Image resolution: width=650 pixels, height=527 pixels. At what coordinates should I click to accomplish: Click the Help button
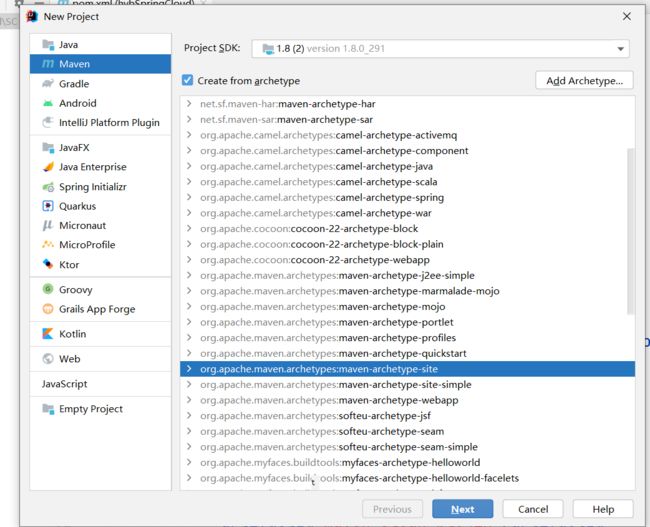[603, 509]
